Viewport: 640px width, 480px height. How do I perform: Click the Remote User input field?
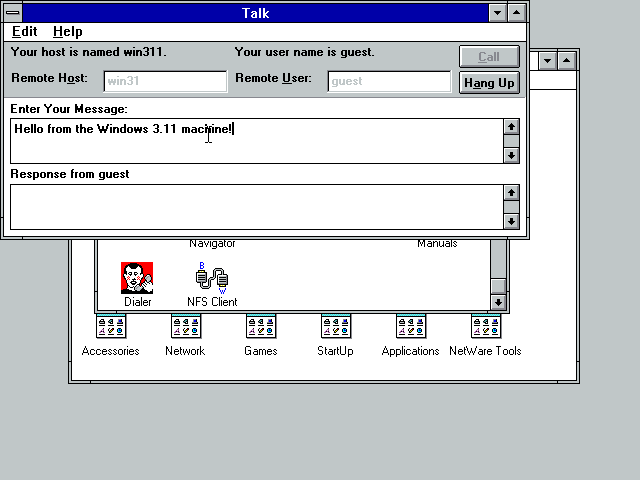[389, 81]
